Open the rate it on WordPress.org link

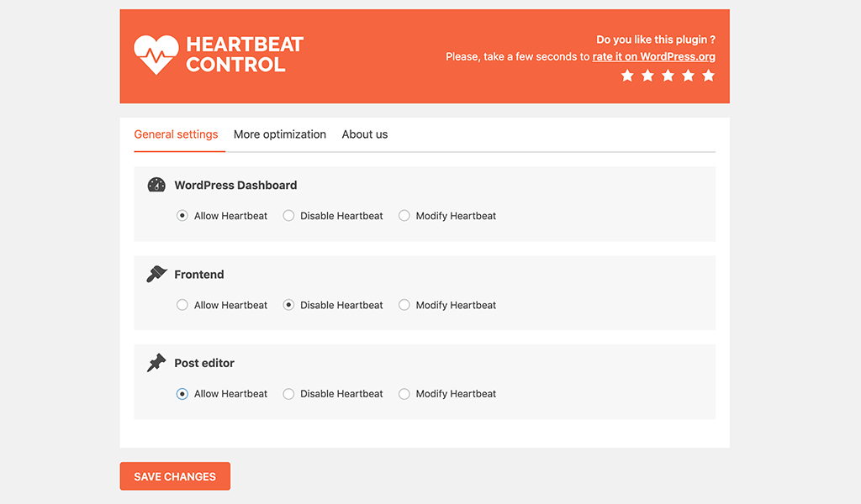point(653,56)
